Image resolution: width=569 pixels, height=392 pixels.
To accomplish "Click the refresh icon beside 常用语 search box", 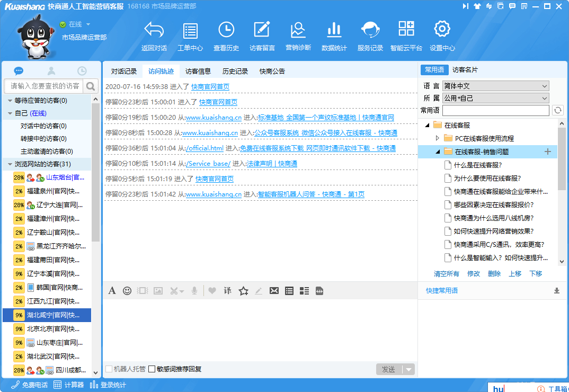I will coord(557,110).
